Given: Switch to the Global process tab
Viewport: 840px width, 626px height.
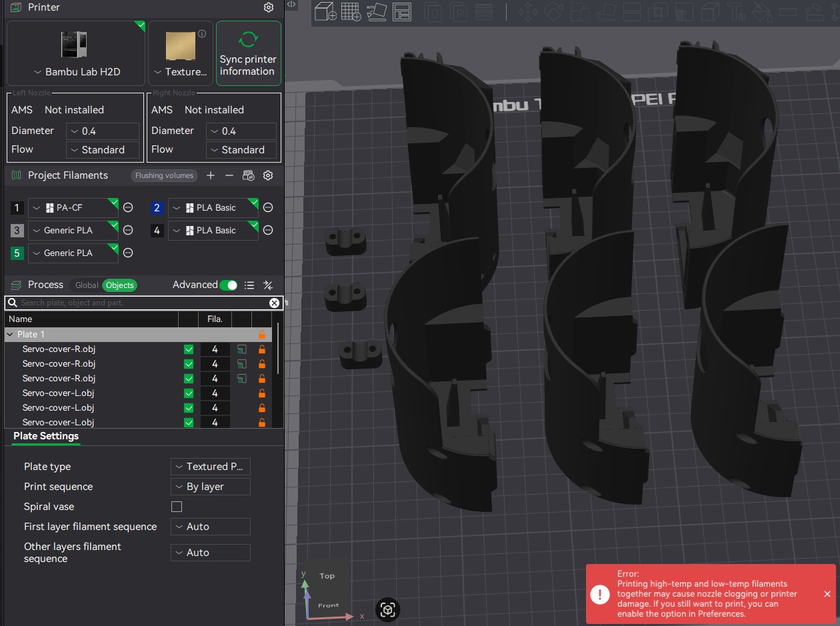Looking at the screenshot, I should pos(87,285).
